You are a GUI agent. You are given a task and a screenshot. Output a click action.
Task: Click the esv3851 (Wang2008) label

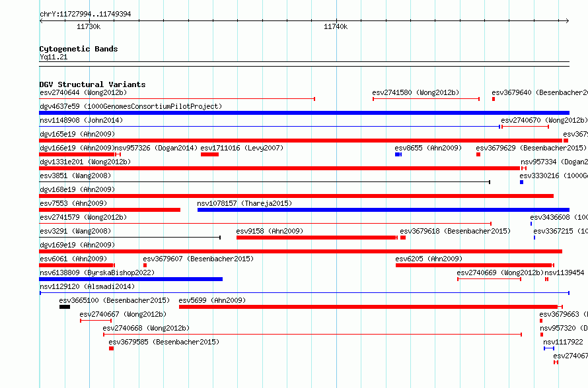click(75, 176)
